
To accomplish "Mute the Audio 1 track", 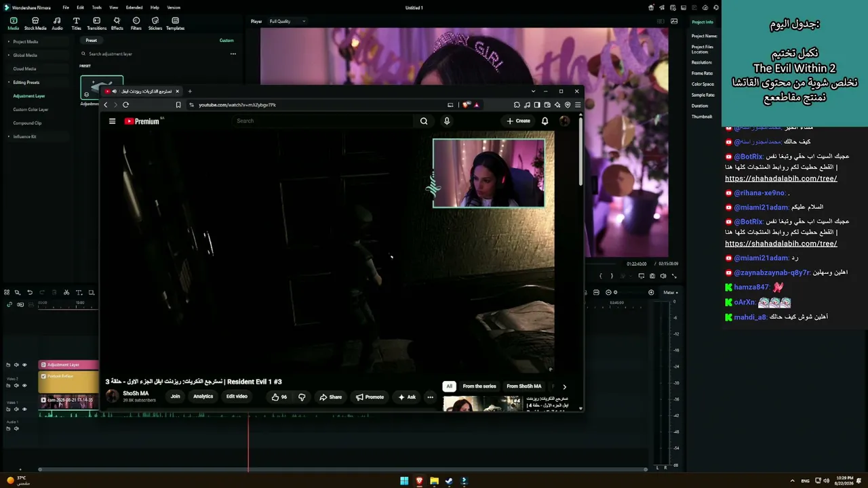I will [16, 428].
